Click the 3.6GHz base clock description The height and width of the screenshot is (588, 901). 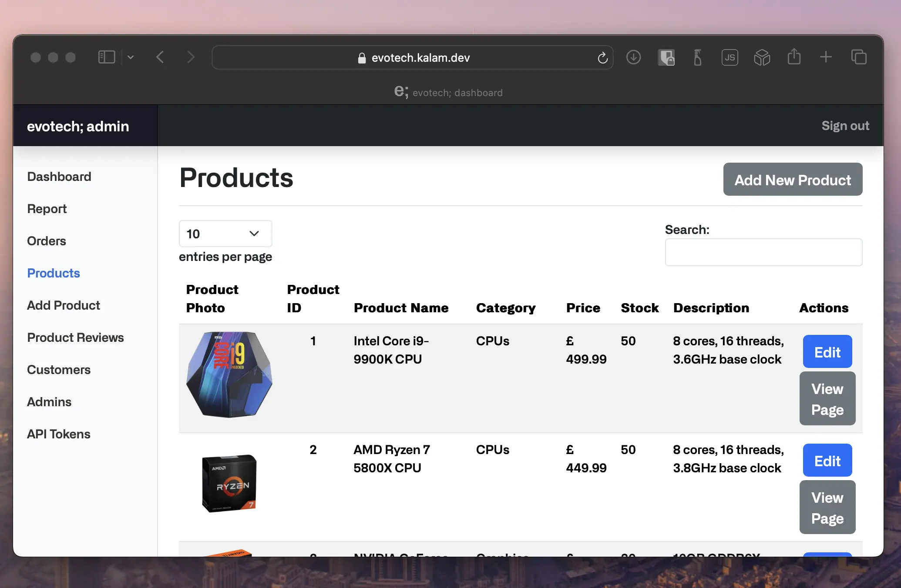pyautogui.click(x=727, y=359)
